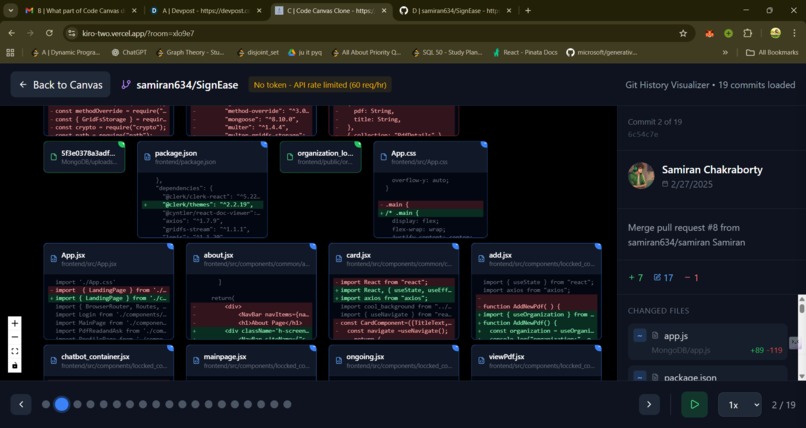The height and width of the screenshot is (428, 806).
Task: Switch to the Devpost browser tab
Action: click(x=207, y=10)
